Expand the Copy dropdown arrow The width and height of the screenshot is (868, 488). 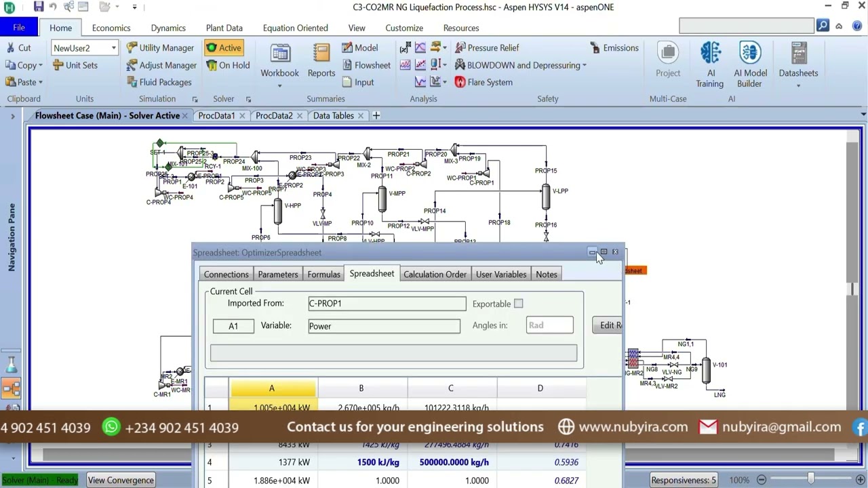pyautogui.click(x=40, y=66)
